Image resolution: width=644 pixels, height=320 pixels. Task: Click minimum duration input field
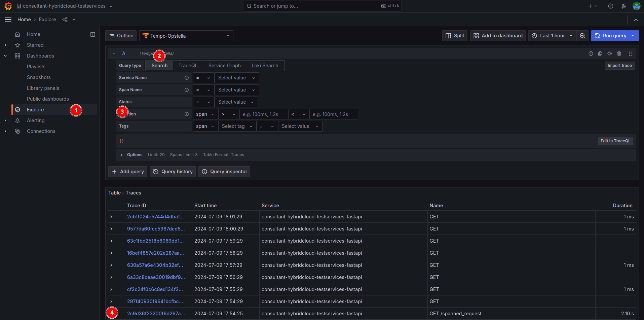click(x=264, y=114)
